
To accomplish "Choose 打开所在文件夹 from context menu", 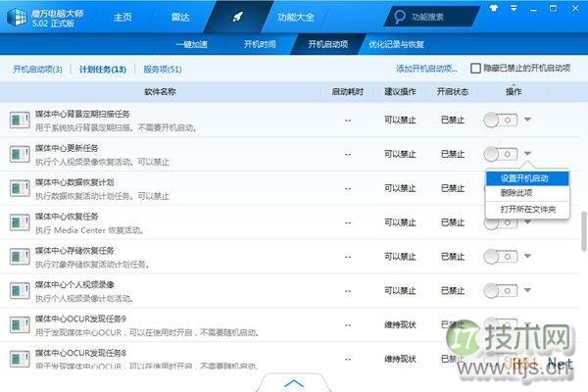I will pos(527,209).
